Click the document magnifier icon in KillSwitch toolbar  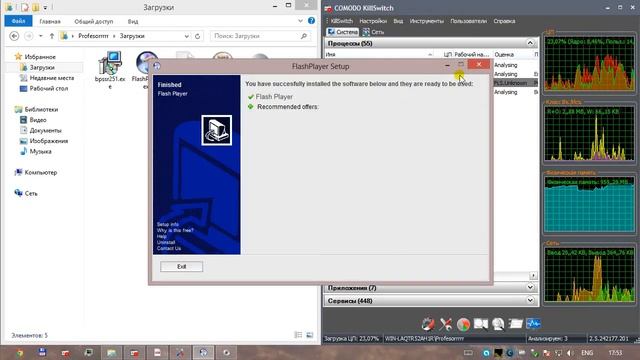480,324
